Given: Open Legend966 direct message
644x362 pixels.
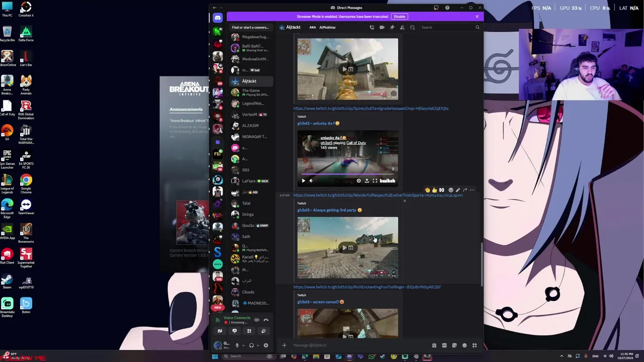Looking at the screenshot, I should coord(251,103).
